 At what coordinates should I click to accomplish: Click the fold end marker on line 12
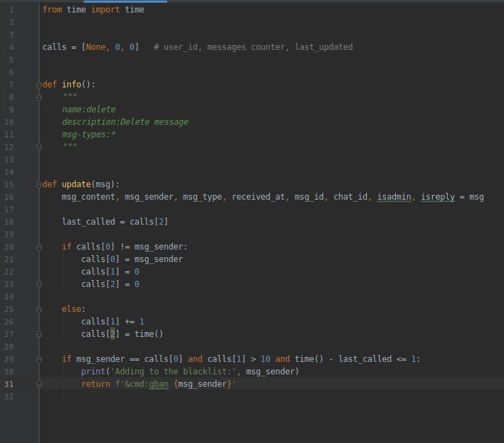pos(39,147)
